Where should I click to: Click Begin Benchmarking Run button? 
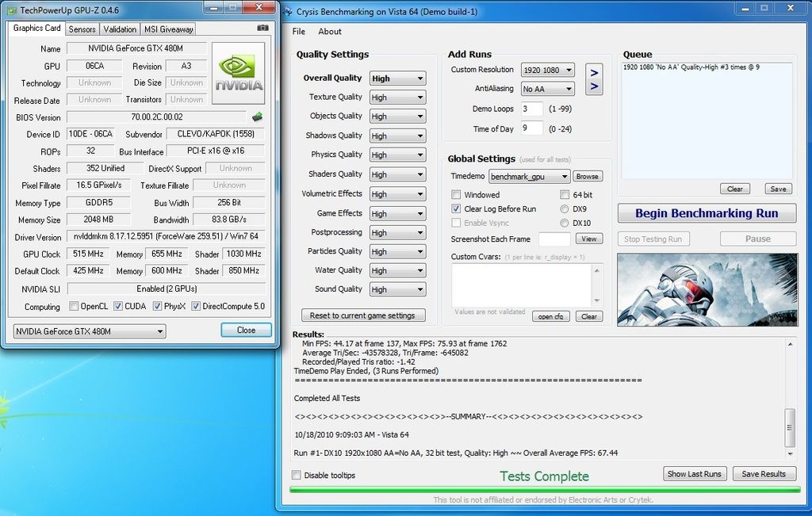707,213
